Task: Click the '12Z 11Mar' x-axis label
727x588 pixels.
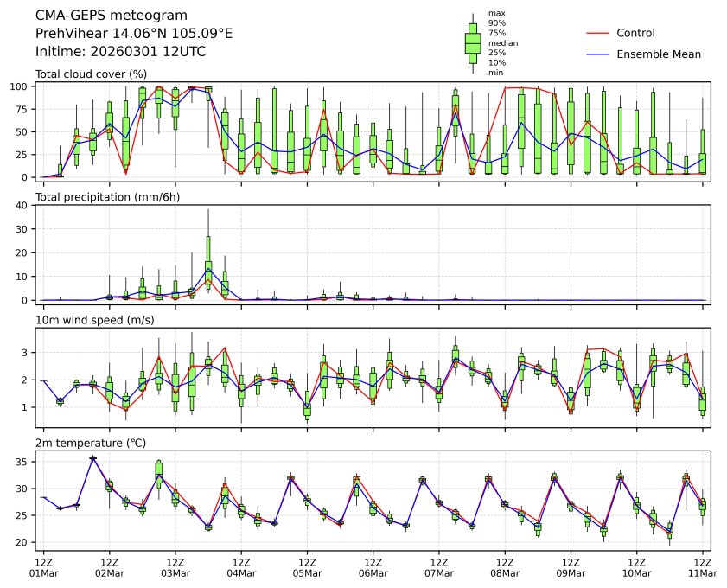Action: point(702,567)
